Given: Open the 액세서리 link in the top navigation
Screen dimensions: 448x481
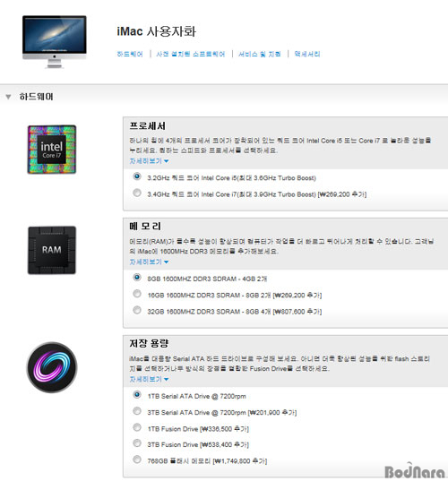Looking at the screenshot, I should click(307, 54).
